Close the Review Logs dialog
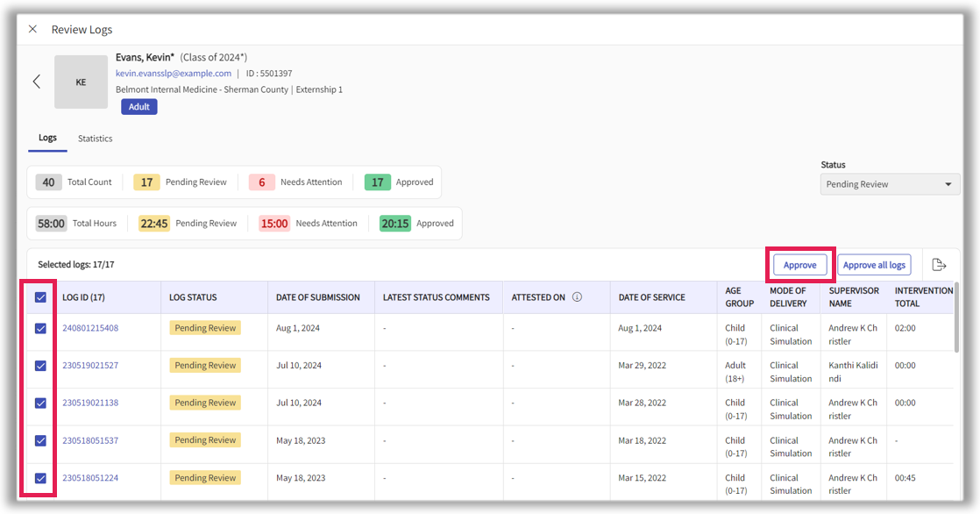 point(32,29)
